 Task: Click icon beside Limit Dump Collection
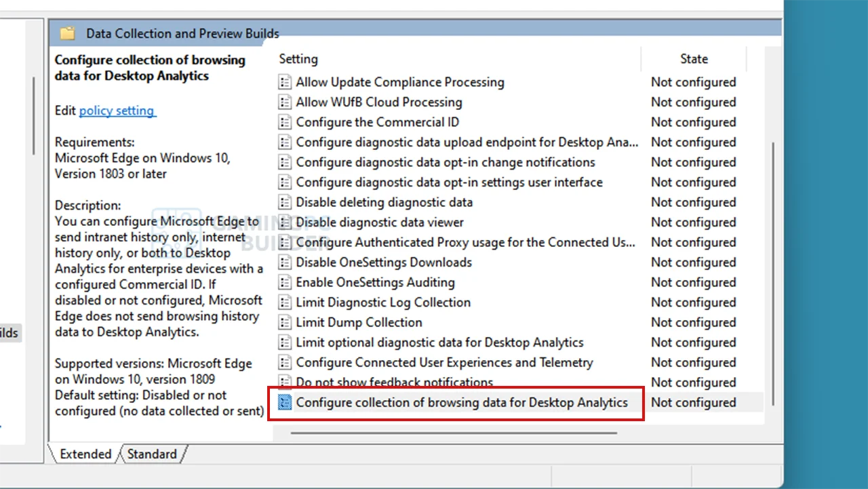pos(285,322)
